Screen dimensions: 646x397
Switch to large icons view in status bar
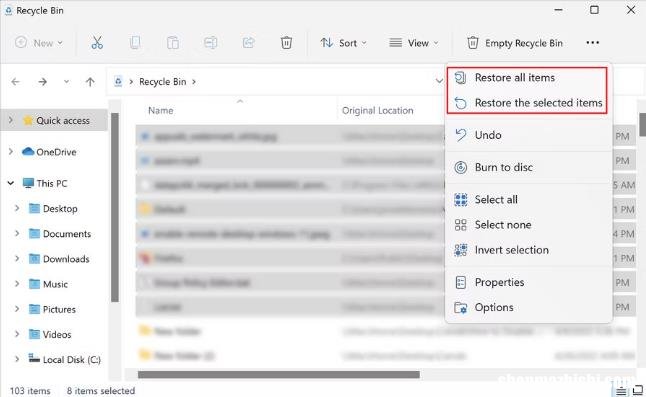pos(637,390)
